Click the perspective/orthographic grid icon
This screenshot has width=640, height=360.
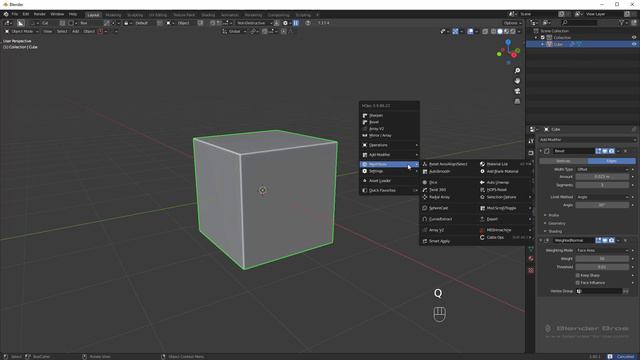[517, 101]
